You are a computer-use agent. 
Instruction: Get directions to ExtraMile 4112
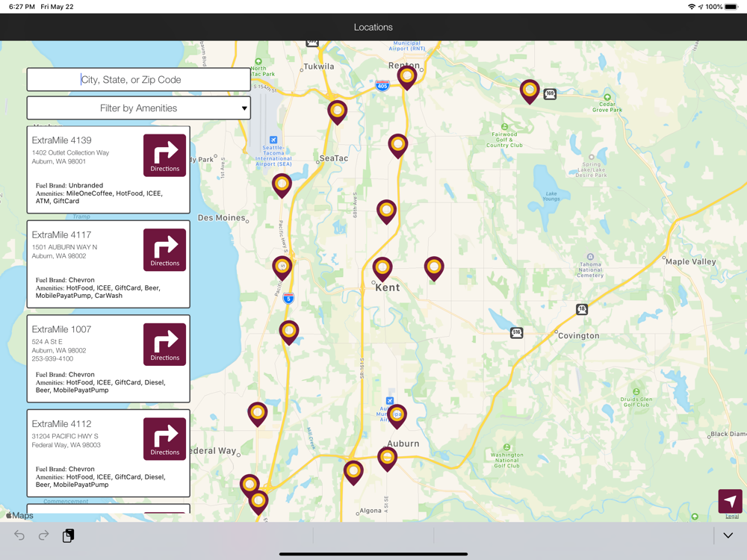165,438
